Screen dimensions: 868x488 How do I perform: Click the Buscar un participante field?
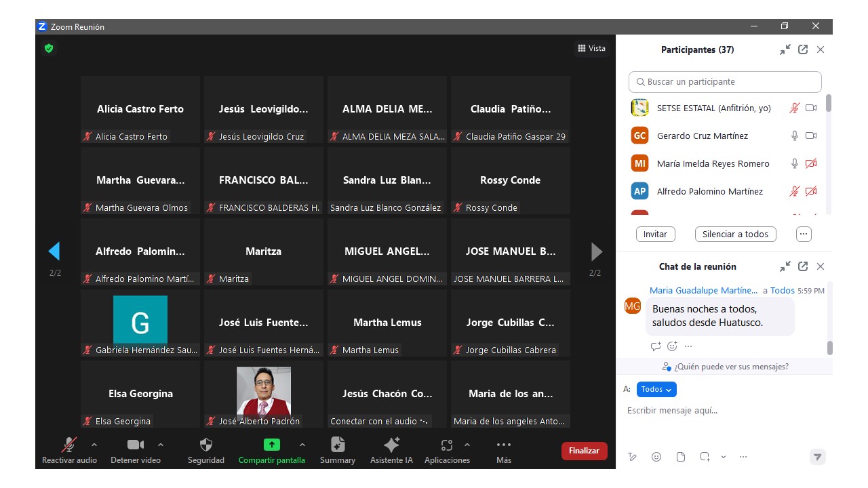point(725,82)
